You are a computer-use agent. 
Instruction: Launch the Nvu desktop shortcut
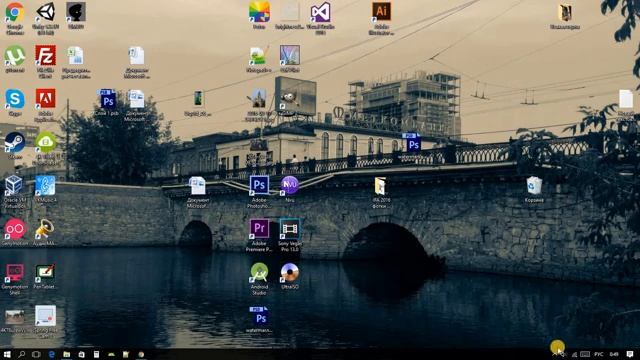(x=290, y=186)
